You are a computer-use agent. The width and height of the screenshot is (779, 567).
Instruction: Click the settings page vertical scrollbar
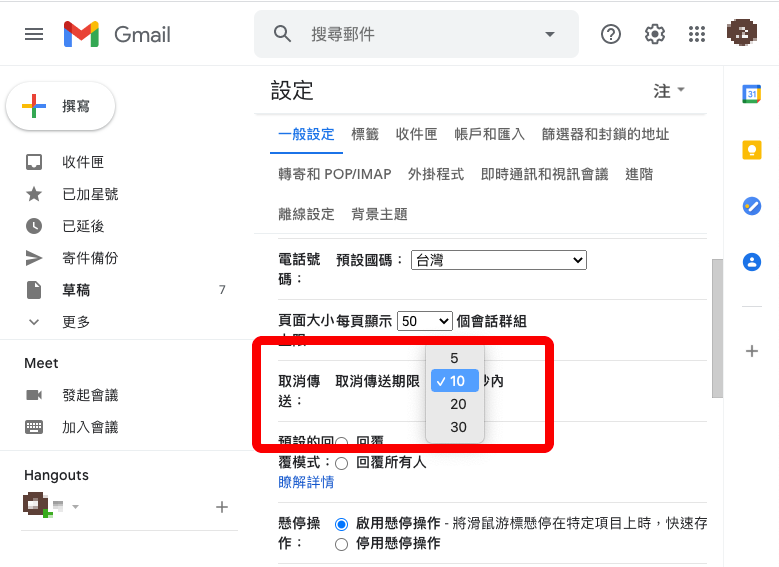point(717,328)
